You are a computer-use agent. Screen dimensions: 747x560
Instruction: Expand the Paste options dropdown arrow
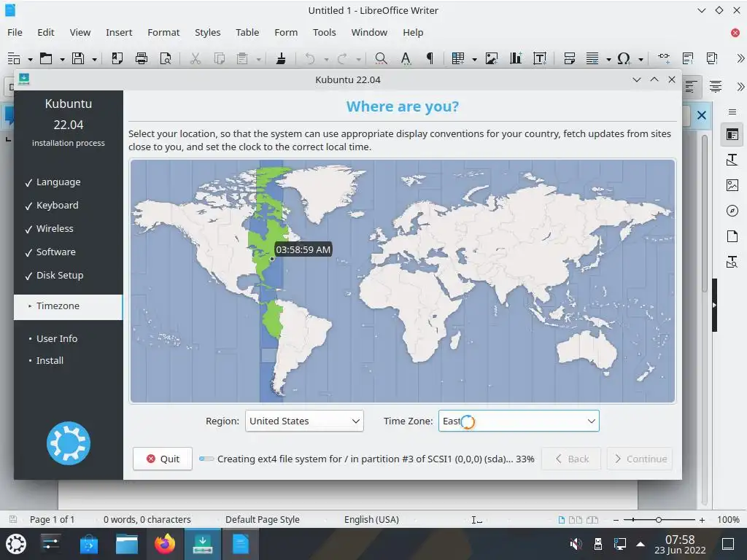[x=259, y=60]
